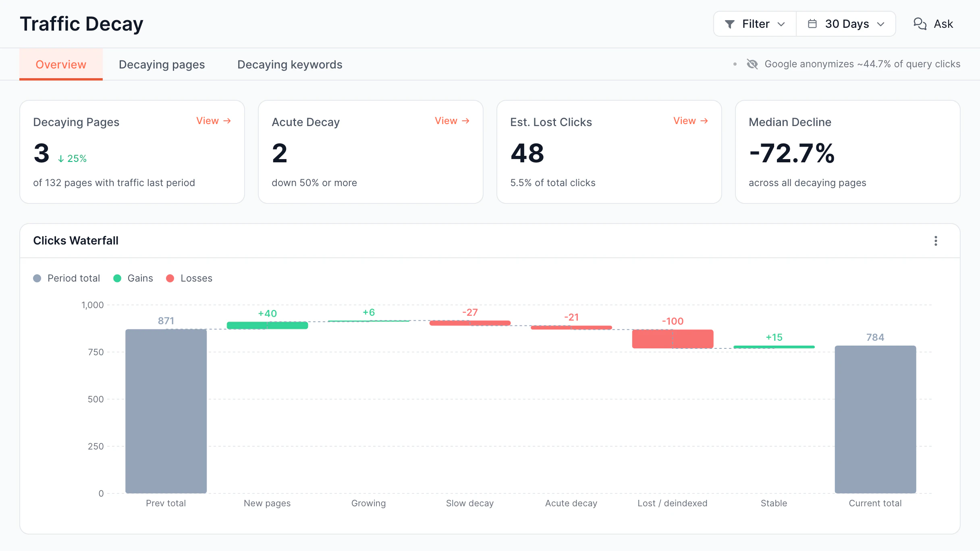The image size is (980, 551).
Task: Click the New pages green bar
Action: [x=267, y=325]
